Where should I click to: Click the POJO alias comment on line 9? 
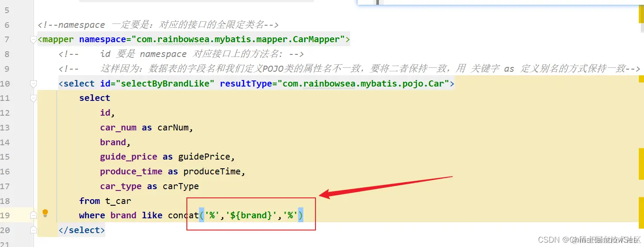tap(349, 69)
